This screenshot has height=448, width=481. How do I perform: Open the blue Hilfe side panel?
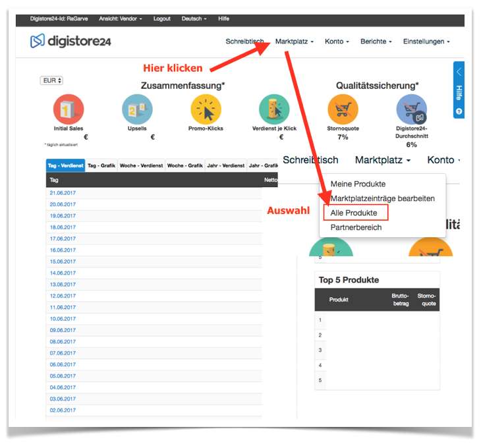(459, 90)
